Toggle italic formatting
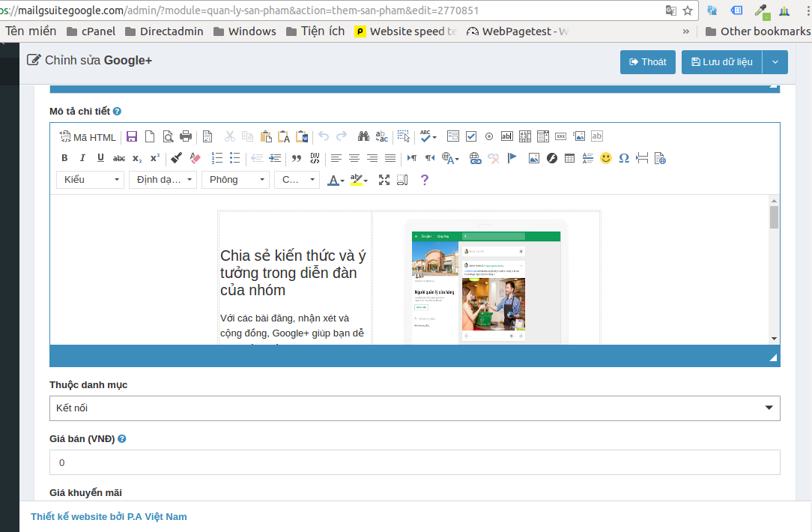The image size is (812, 532). (82, 158)
